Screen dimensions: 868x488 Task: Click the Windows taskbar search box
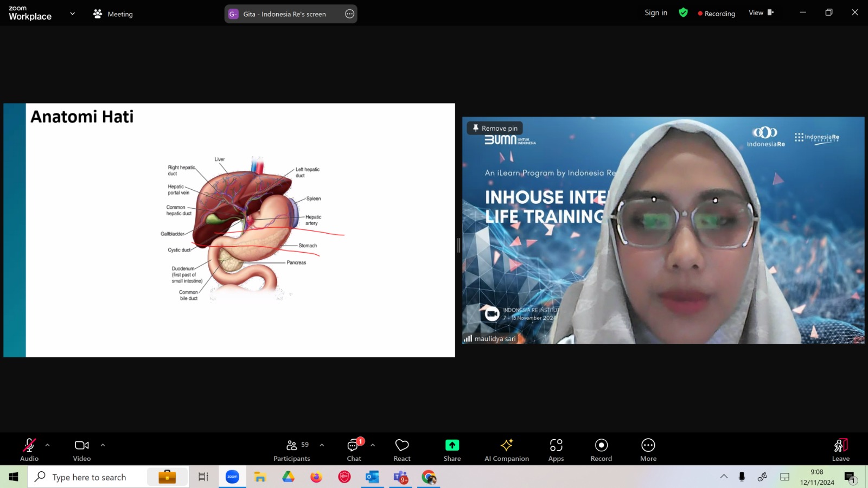(x=108, y=477)
